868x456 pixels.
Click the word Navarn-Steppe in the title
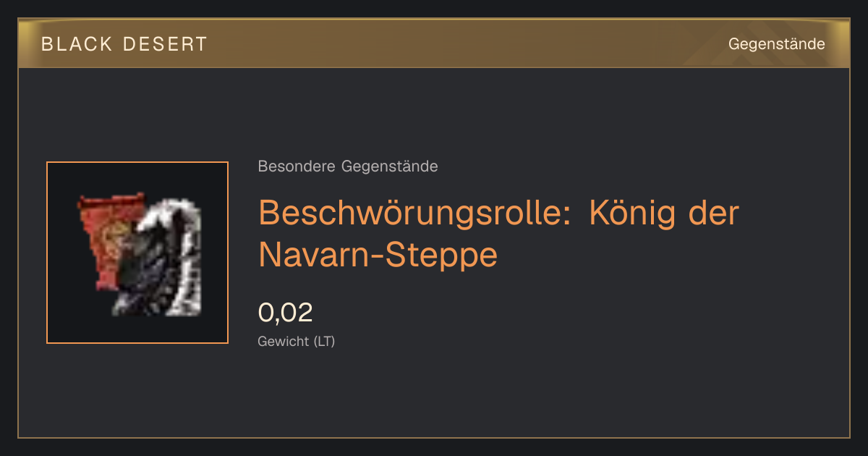378,254
